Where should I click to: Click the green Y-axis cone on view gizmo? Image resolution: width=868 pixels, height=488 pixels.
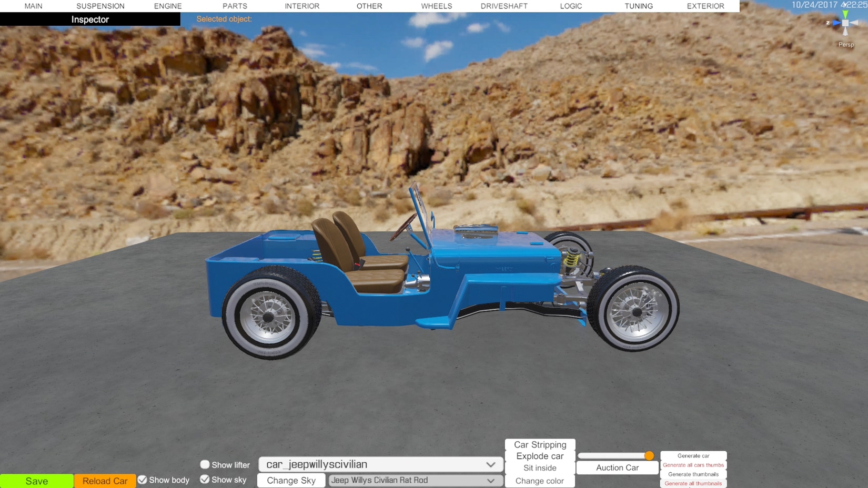845,14
